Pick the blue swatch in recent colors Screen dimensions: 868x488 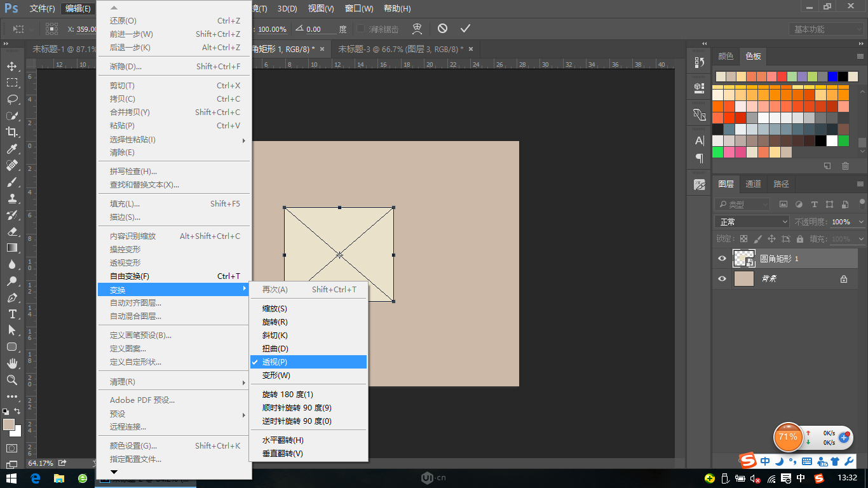(832, 76)
